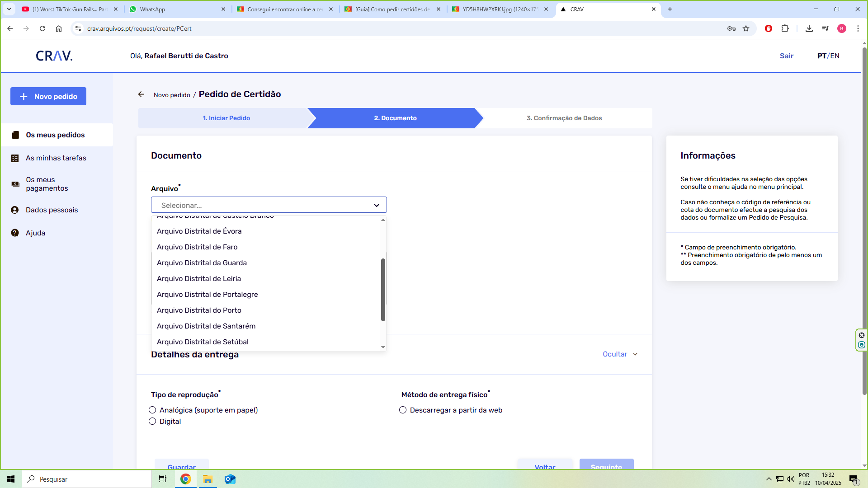Open browser Extensions puzzle icon
868x488 pixels.
click(785, 28)
